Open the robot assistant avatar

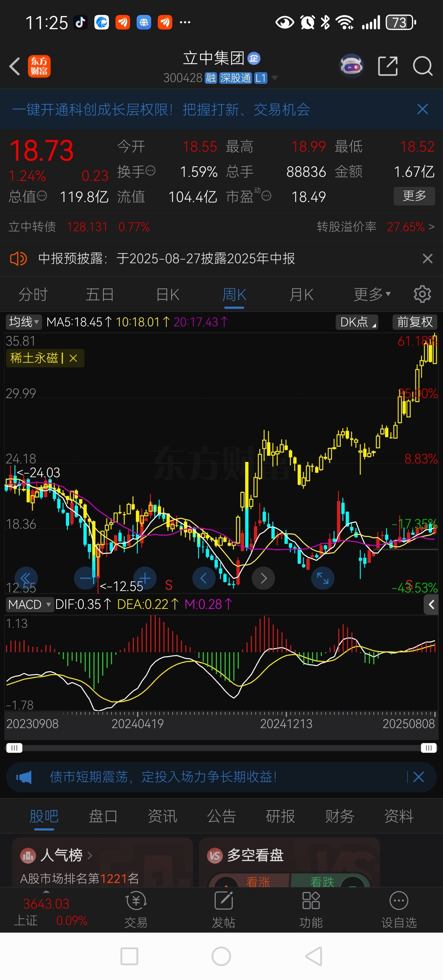tap(351, 66)
